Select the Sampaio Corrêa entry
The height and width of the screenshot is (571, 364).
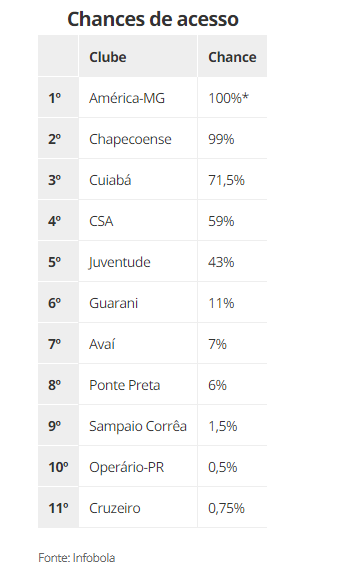[153, 426]
